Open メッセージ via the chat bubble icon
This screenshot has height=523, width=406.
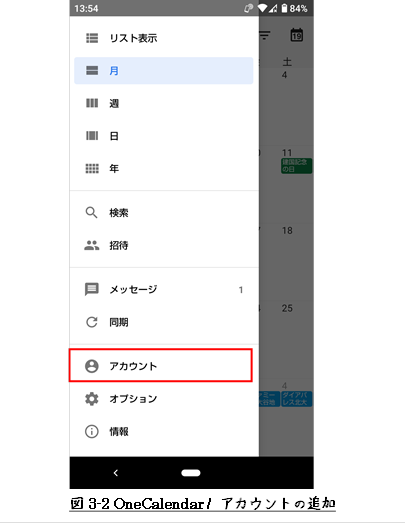(91, 289)
